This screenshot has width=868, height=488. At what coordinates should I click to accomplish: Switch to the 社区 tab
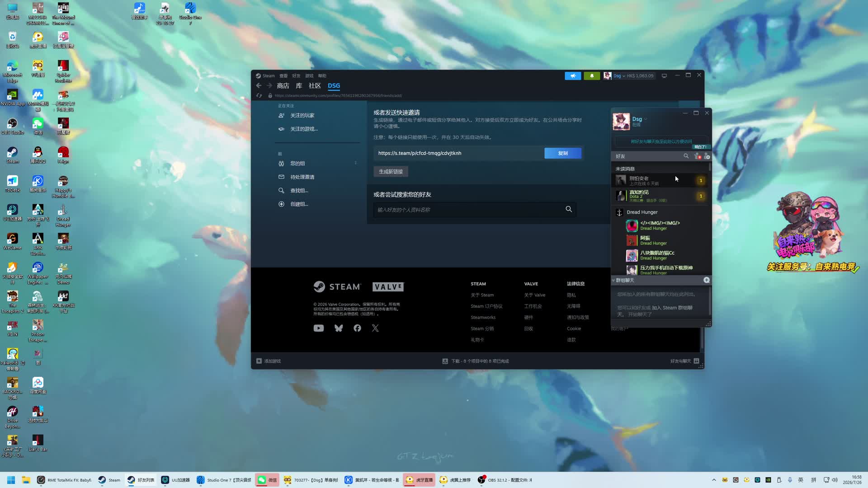(x=315, y=85)
